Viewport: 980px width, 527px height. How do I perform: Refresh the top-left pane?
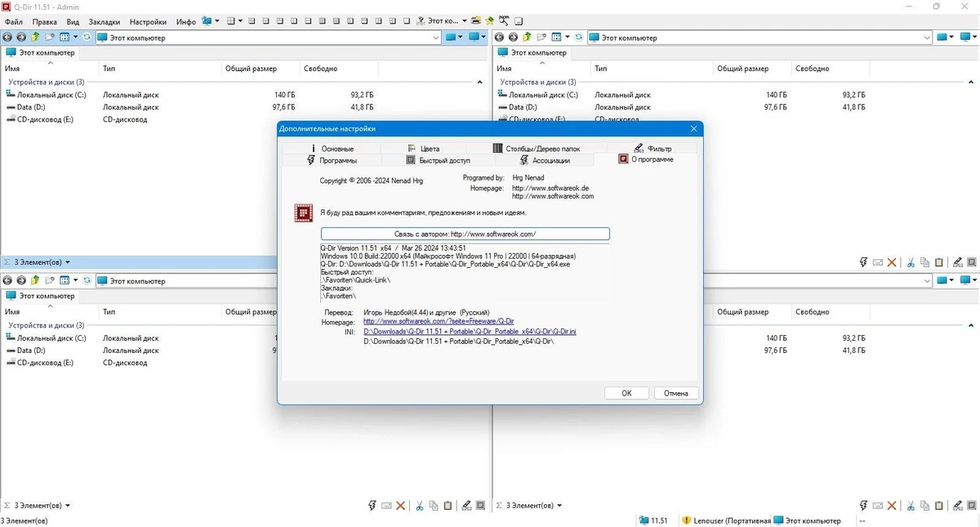(87, 38)
